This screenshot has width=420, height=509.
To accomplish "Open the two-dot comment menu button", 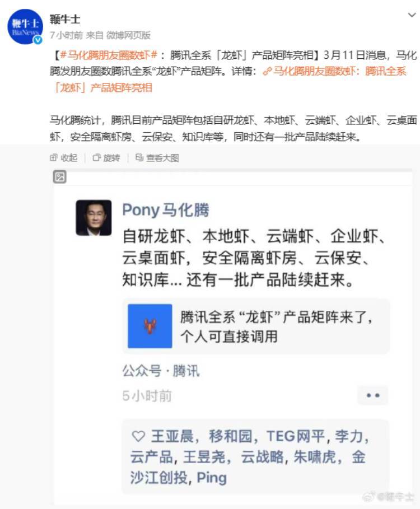I will [x=372, y=395].
